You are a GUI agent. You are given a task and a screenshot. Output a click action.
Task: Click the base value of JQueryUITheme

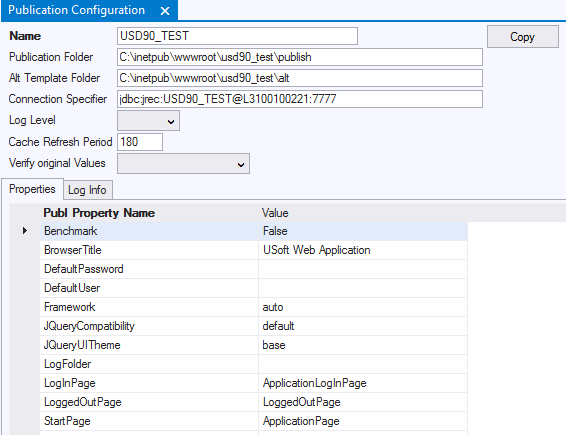coord(363,345)
